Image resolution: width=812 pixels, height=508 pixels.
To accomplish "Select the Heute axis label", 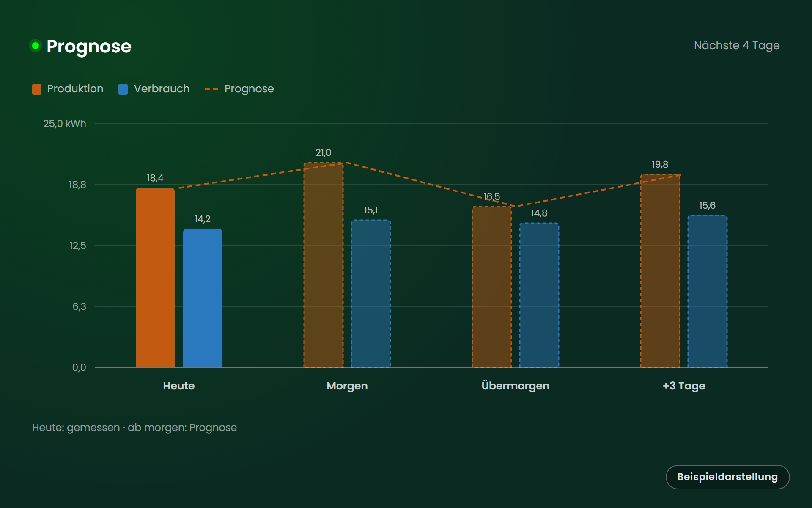I will (x=179, y=386).
